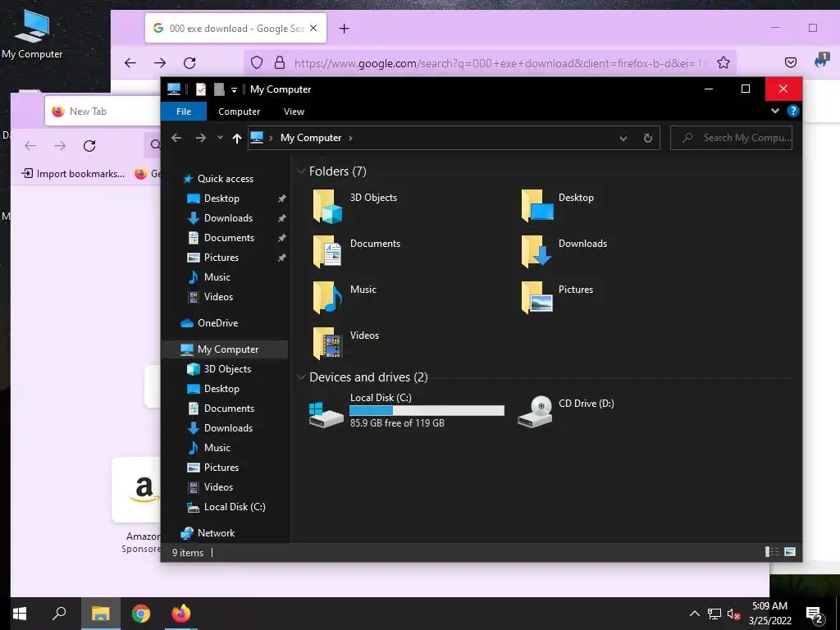Click the Local Disk (C:) usage bar
The height and width of the screenshot is (630, 840).
click(427, 410)
